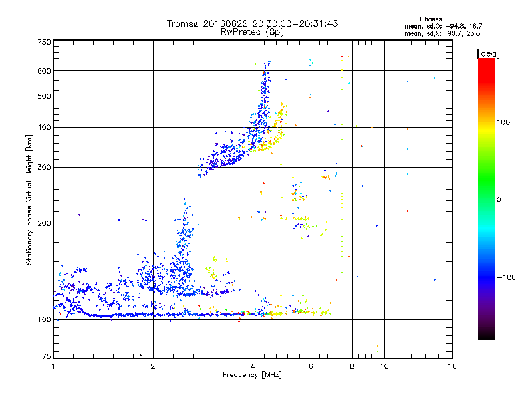This screenshot has width=532, height=399.
Task: Click the x-axis tick label "6"
Action: pos(311,366)
